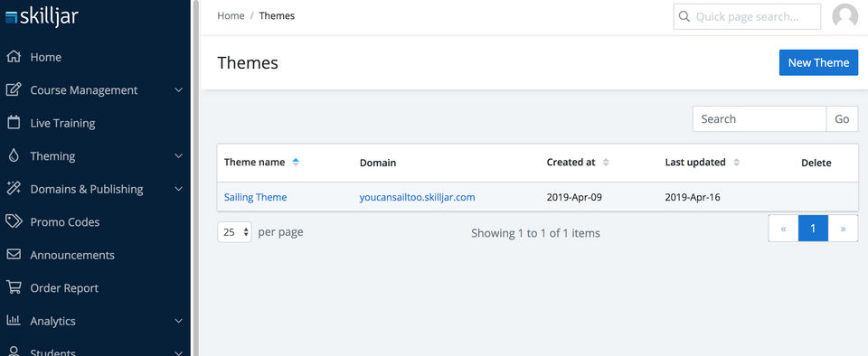Open the user avatar profile menu
868x356 pixels.
coord(844,16)
